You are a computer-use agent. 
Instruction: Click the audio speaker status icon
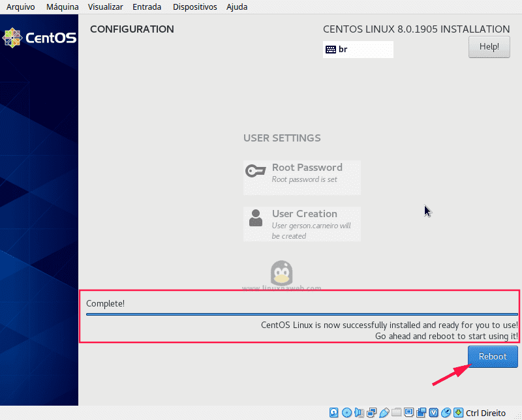click(359, 413)
